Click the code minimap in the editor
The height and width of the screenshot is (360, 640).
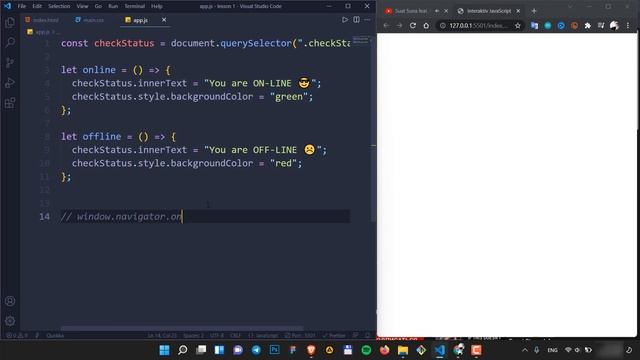pos(360,40)
